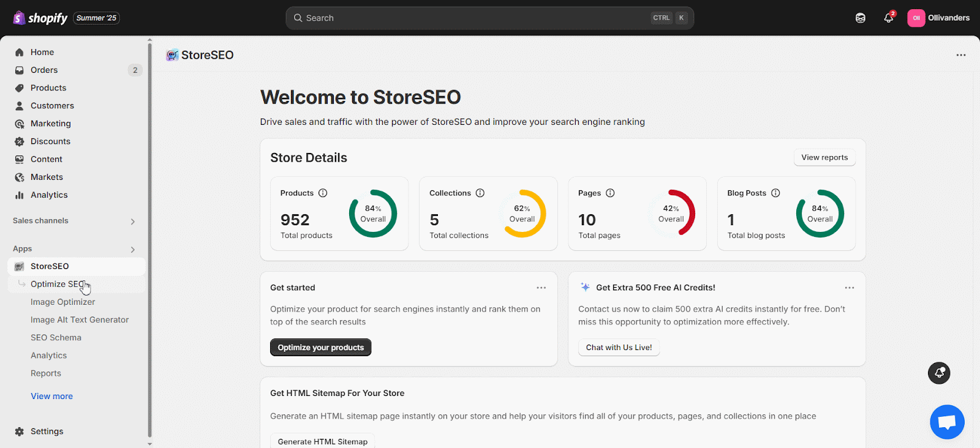Viewport: 980px width, 448px height.
Task: Click the Products info circle icon
Action: coord(323,193)
